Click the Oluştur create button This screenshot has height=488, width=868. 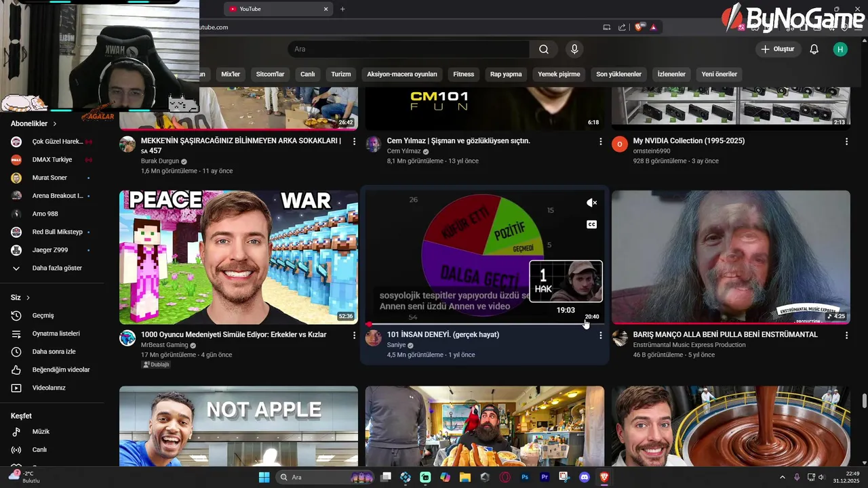(x=777, y=49)
